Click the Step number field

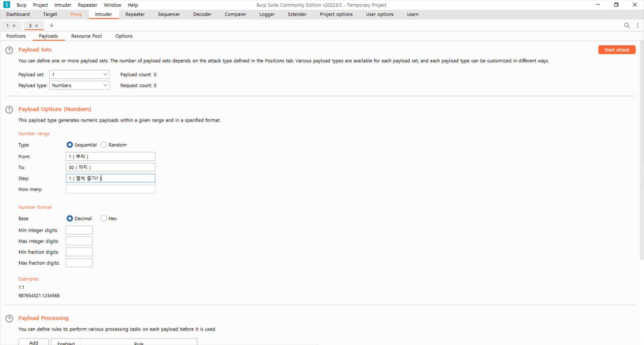point(111,178)
